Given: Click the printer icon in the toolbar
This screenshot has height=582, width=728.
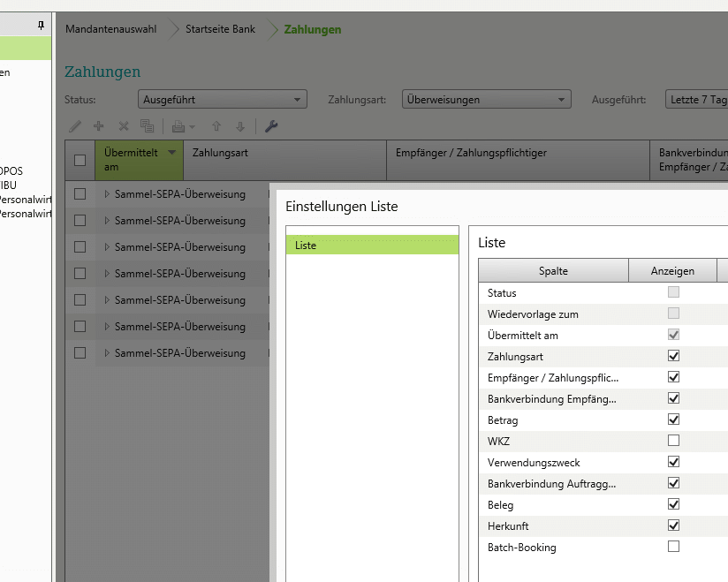Looking at the screenshot, I should click(178, 126).
